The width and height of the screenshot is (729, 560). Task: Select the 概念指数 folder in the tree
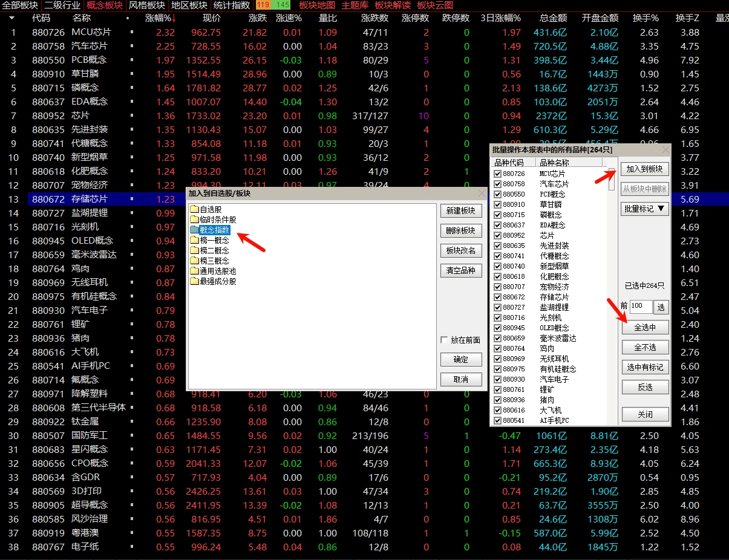tap(215, 230)
